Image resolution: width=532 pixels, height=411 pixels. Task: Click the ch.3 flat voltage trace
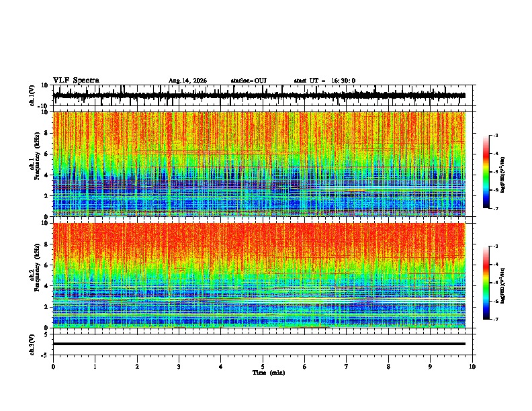259,344
